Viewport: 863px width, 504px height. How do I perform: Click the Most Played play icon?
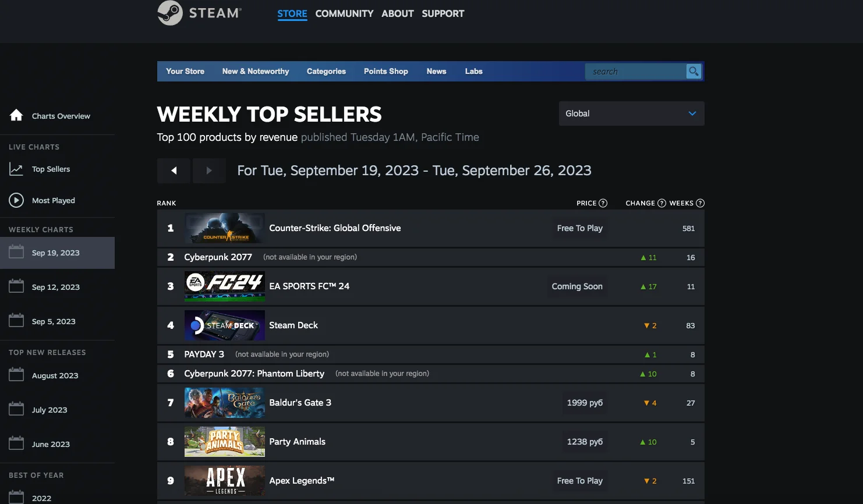click(16, 200)
